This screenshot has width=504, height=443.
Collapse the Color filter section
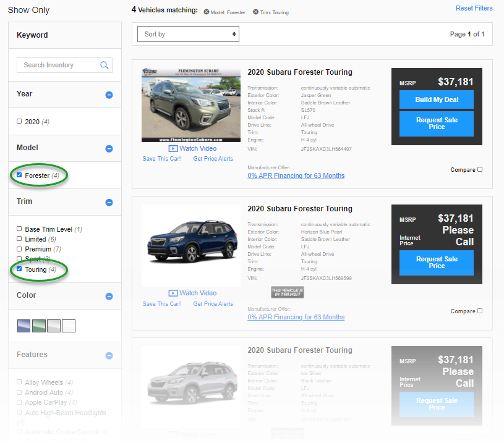[x=109, y=296]
